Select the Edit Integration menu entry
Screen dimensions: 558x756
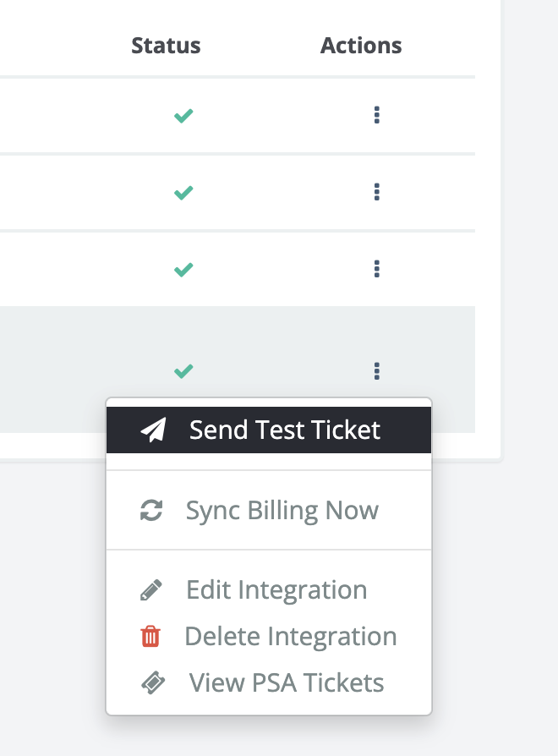tap(276, 590)
